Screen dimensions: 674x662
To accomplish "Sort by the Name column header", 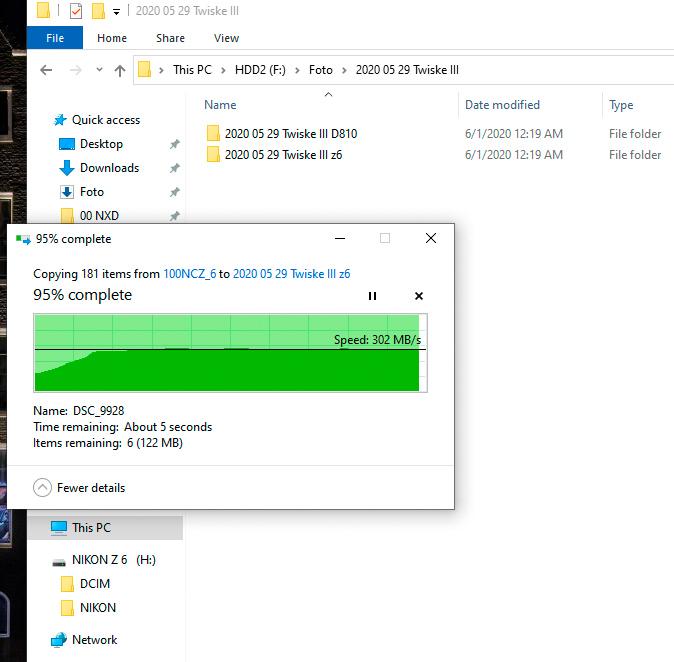I will click(x=220, y=105).
